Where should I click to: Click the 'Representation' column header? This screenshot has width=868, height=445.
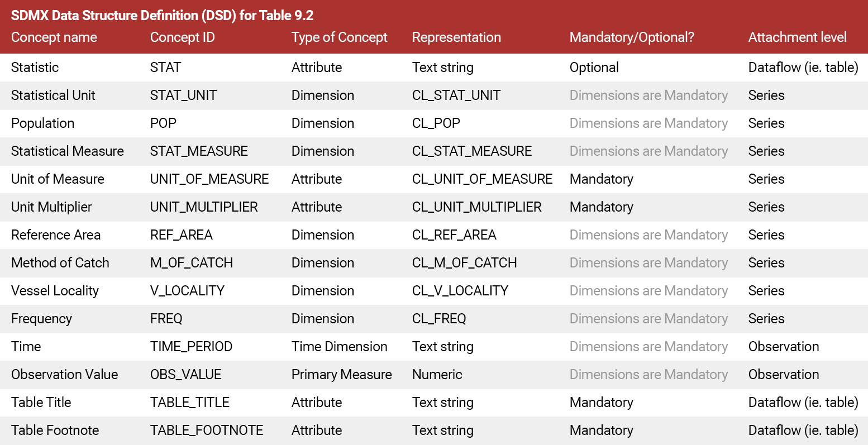click(456, 37)
